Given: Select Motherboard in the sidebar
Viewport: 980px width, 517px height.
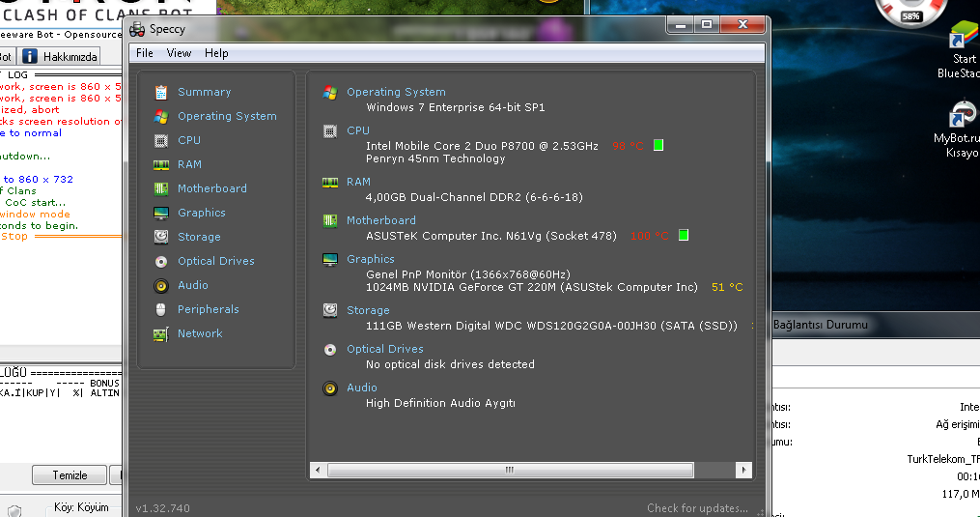Looking at the screenshot, I should click(x=211, y=188).
